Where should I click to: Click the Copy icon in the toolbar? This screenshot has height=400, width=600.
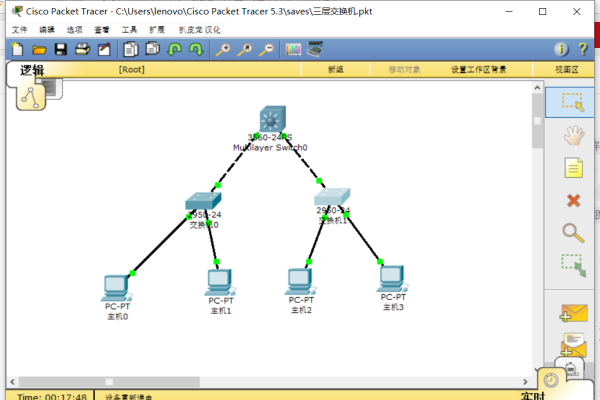(130, 49)
